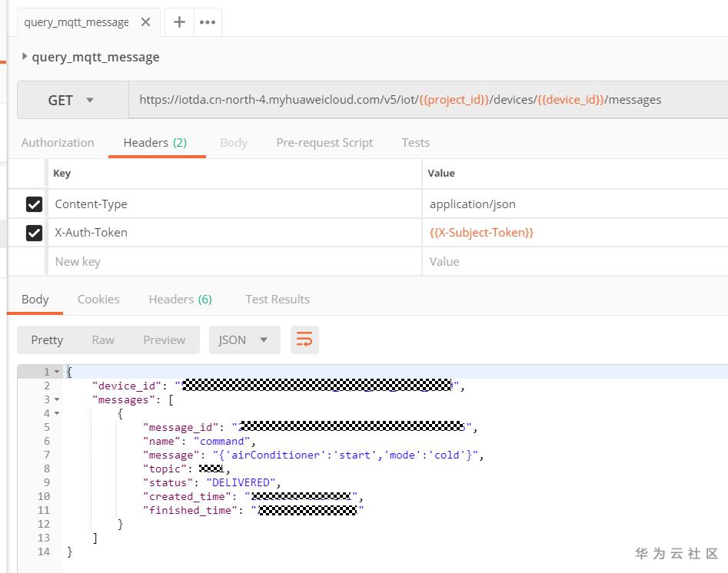728x573 pixels.
Task: Switch to Preview response view
Action: (164, 339)
